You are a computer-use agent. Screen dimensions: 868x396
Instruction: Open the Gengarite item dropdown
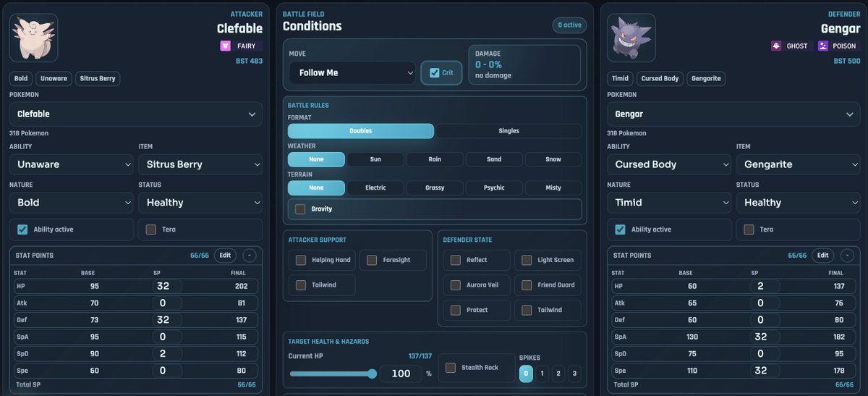[x=799, y=164]
